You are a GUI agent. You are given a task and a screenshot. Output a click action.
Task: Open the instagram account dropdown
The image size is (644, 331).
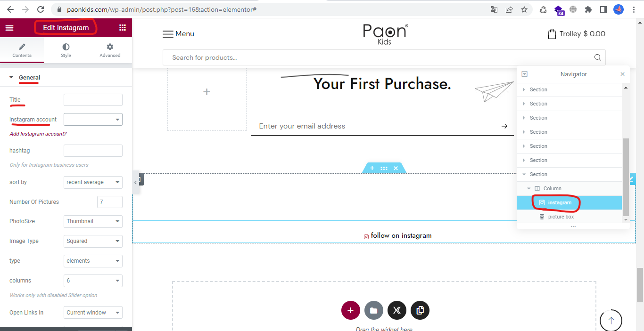(x=93, y=120)
